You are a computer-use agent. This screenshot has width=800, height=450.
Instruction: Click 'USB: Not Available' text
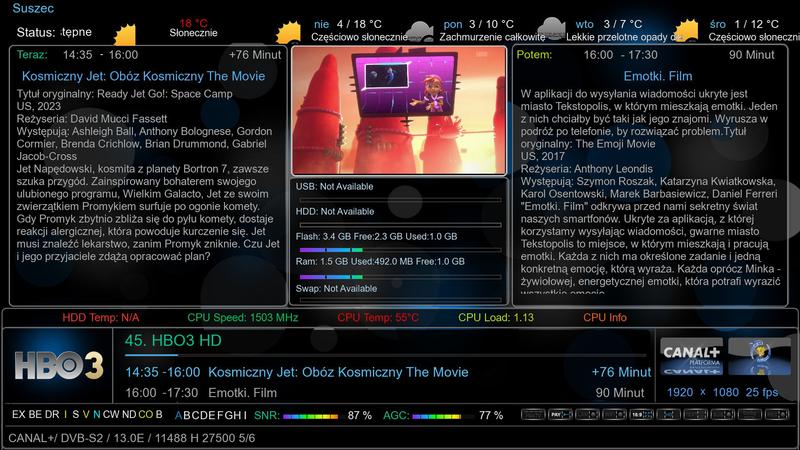click(334, 187)
